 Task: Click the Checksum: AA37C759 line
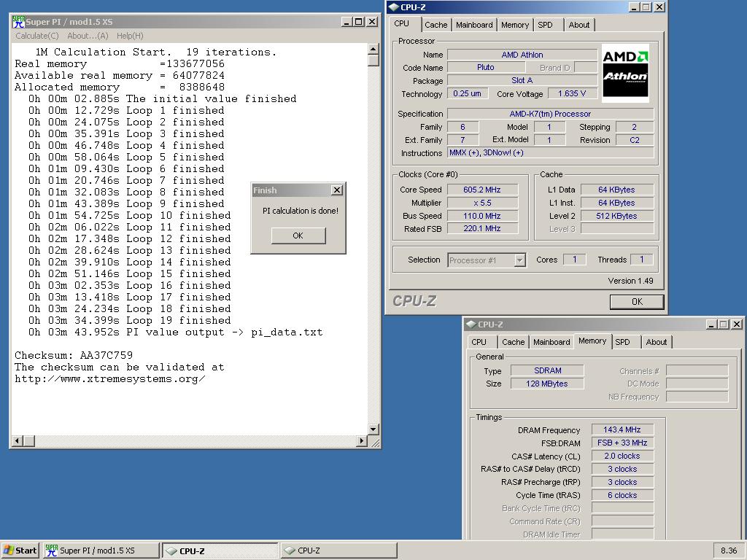[x=74, y=355]
